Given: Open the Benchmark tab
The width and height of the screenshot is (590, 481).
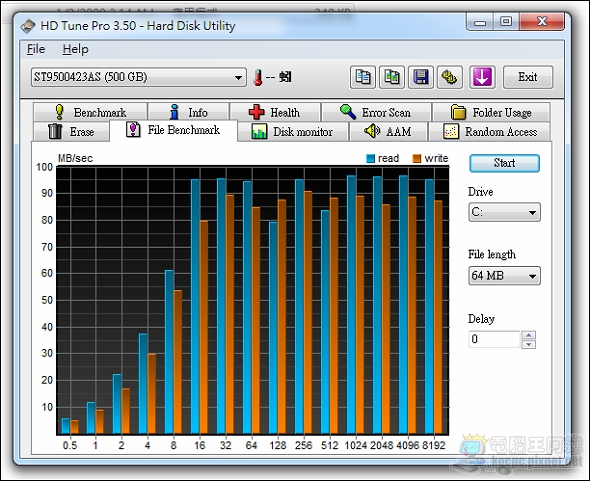Looking at the screenshot, I should [90, 112].
